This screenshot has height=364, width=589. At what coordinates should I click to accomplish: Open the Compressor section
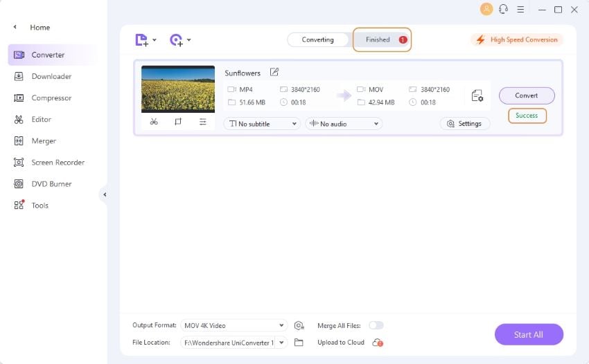51,98
